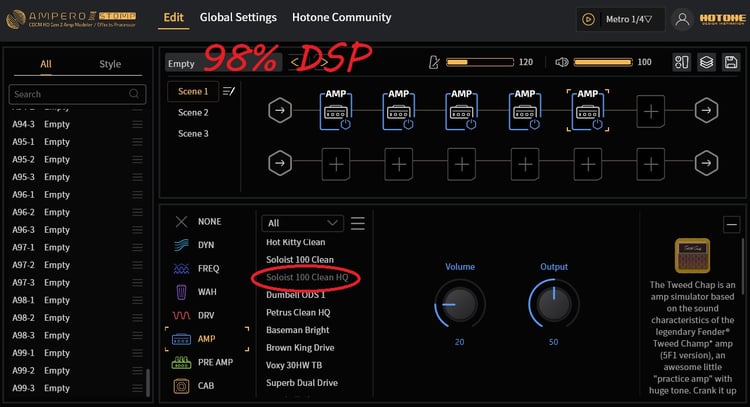Choose the AMP effect category
The height and width of the screenshot is (407, 750).
[207, 339]
